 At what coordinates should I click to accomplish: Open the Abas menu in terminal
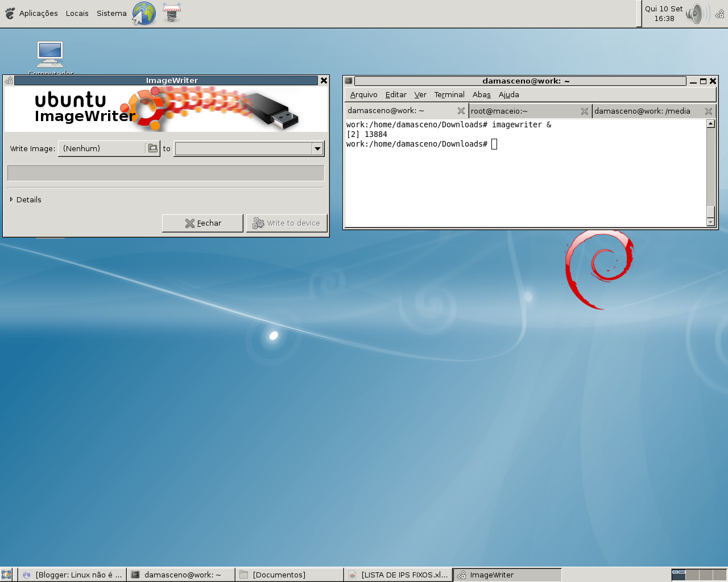482,94
